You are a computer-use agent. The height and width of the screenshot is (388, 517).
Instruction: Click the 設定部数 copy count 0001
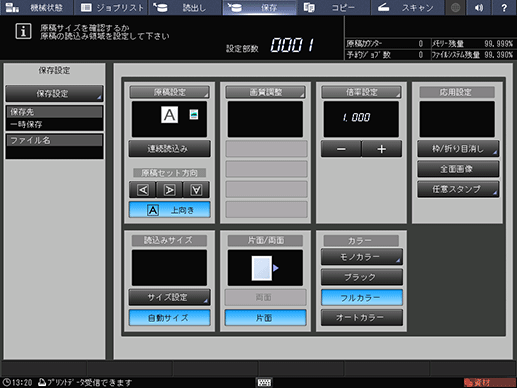pos(292,45)
